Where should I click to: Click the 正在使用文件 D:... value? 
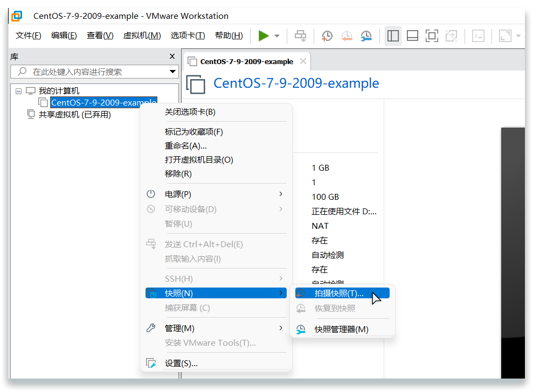click(x=344, y=211)
